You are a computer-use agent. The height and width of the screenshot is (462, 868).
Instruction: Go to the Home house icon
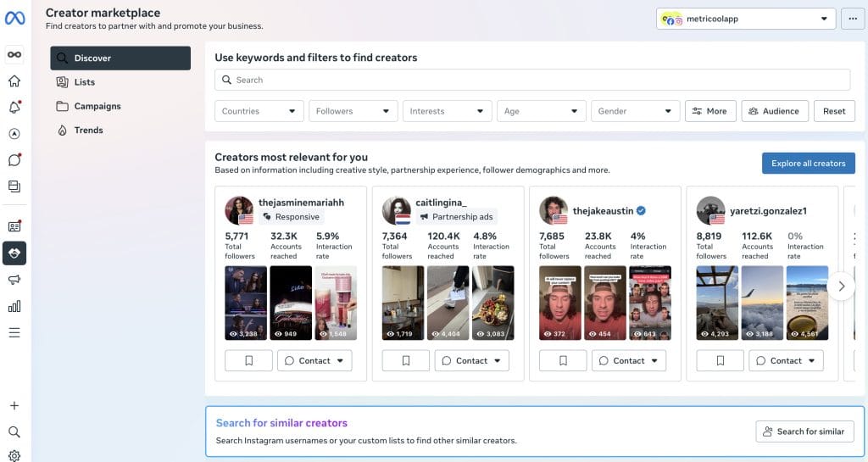coord(14,81)
